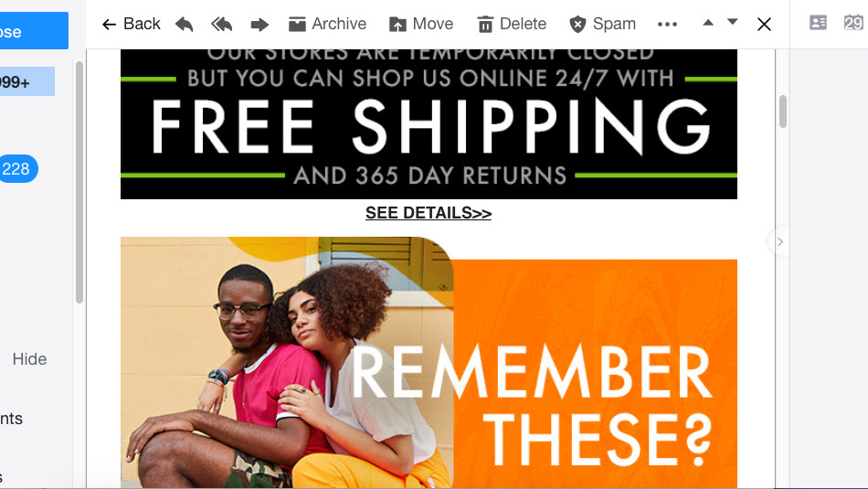Mark this email as Spam
The width and height of the screenshot is (868, 489).
(602, 24)
